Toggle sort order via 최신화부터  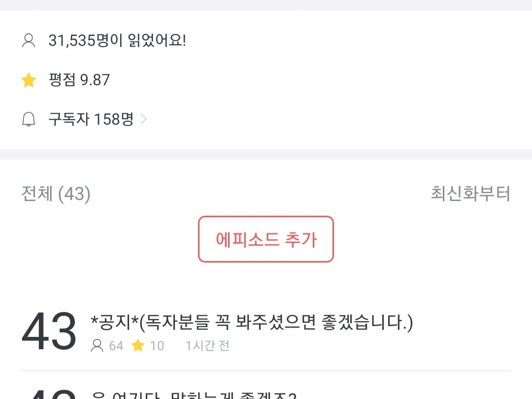click(470, 194)
